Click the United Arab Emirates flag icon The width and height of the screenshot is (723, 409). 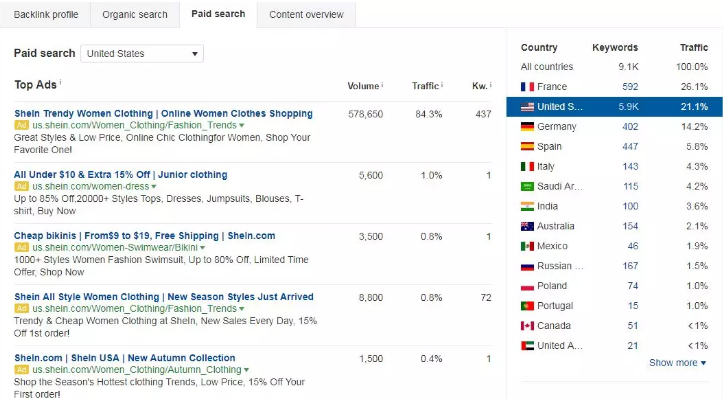[527, 345]
